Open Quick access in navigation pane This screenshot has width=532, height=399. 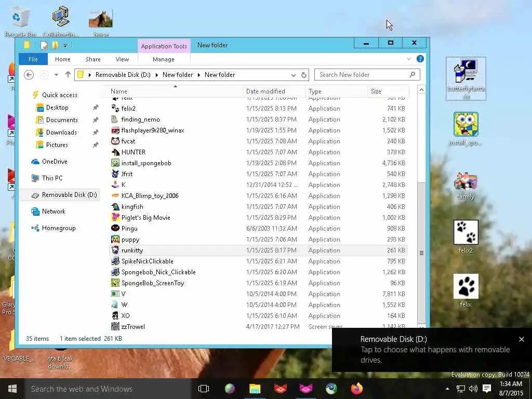point(59,95)
